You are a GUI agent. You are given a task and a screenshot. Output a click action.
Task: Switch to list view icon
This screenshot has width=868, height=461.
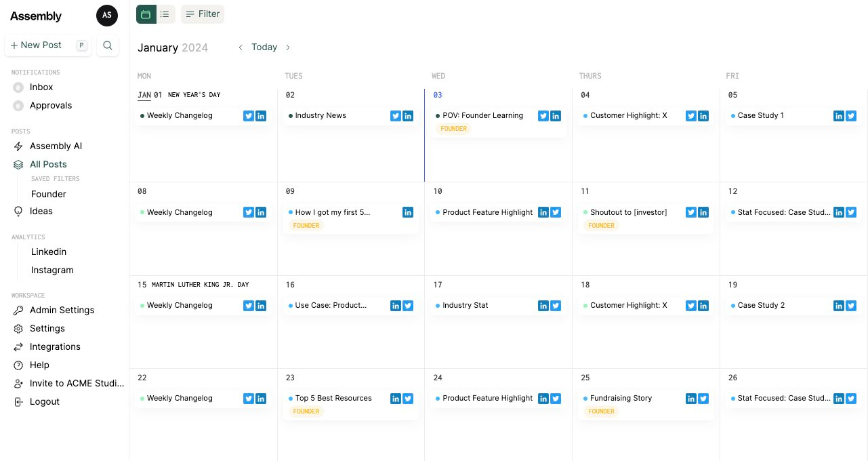coord(165,14)
